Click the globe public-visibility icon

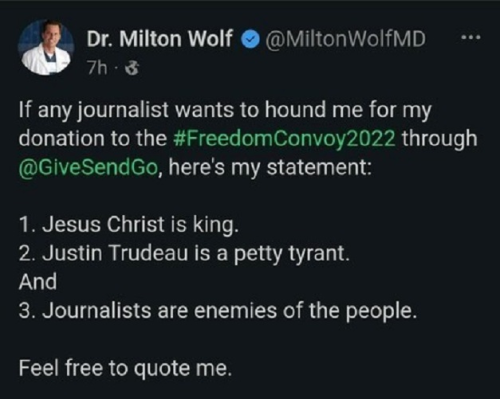[x=132, y=68]
